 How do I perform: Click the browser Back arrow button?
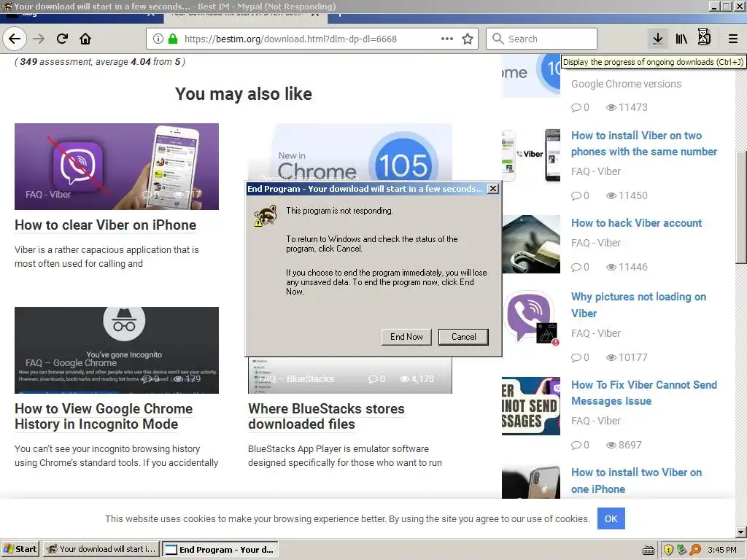(x=15, y=39)
